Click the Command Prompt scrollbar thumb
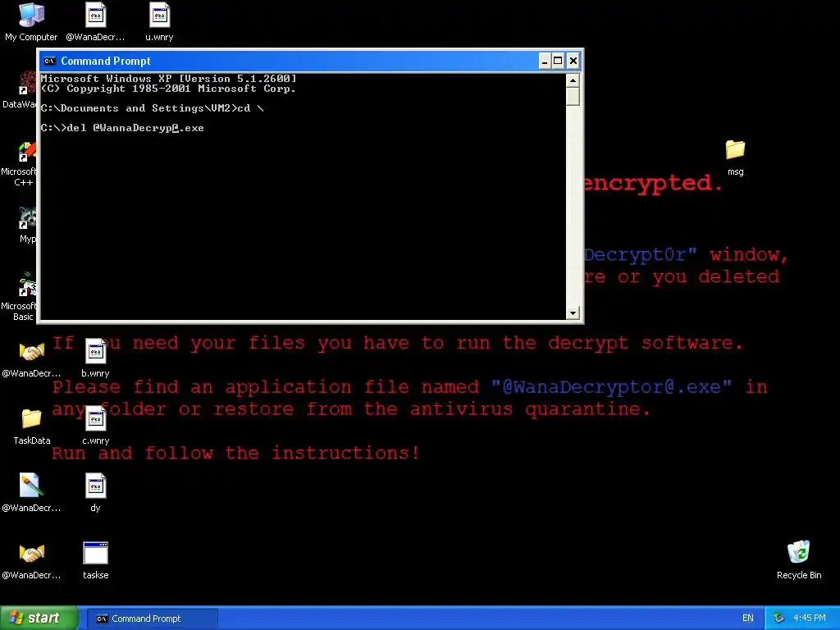 pyautogui.click(x=573, y=97)
